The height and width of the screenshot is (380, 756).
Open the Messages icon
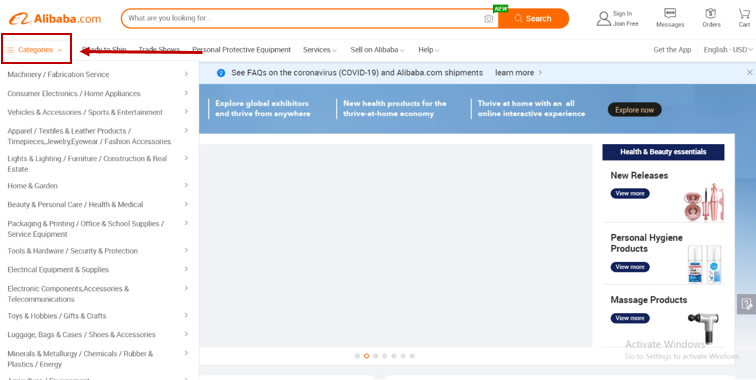coord(670,18)
